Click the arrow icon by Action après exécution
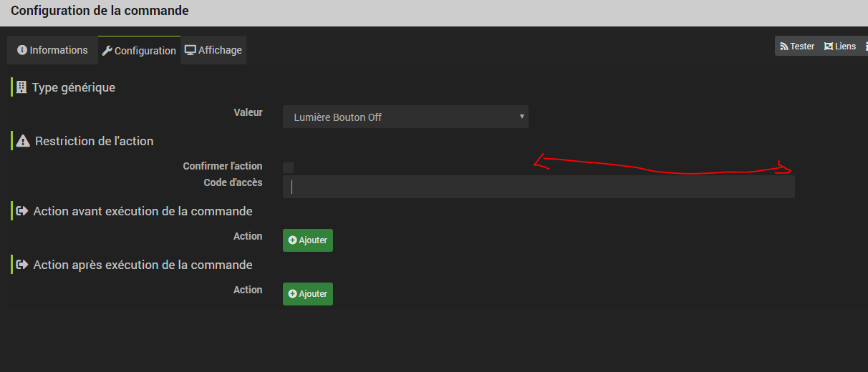868x372 pixels. (x=22, y=265)
